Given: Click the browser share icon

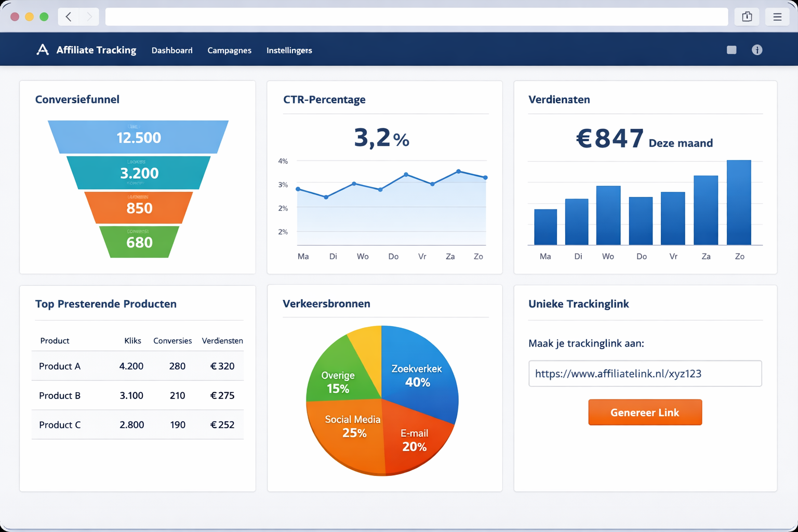Looking at the screenshot, I should click(x=747, y=16).
